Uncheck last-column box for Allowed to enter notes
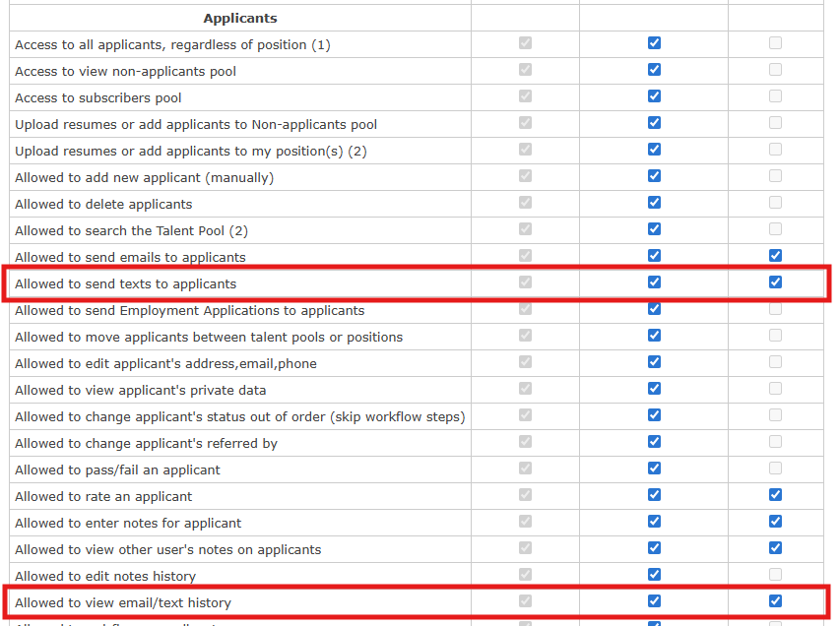This screenshot has height=626, width=840. pos(775,522)
